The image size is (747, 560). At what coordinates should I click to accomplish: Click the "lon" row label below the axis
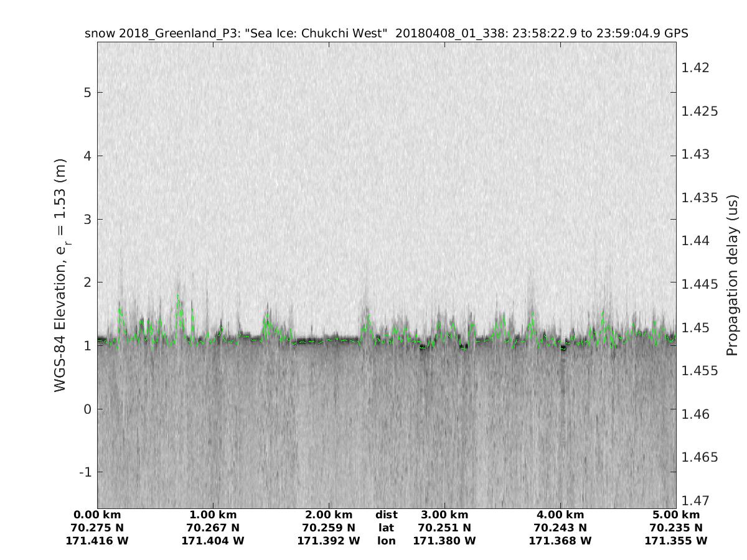386,541
